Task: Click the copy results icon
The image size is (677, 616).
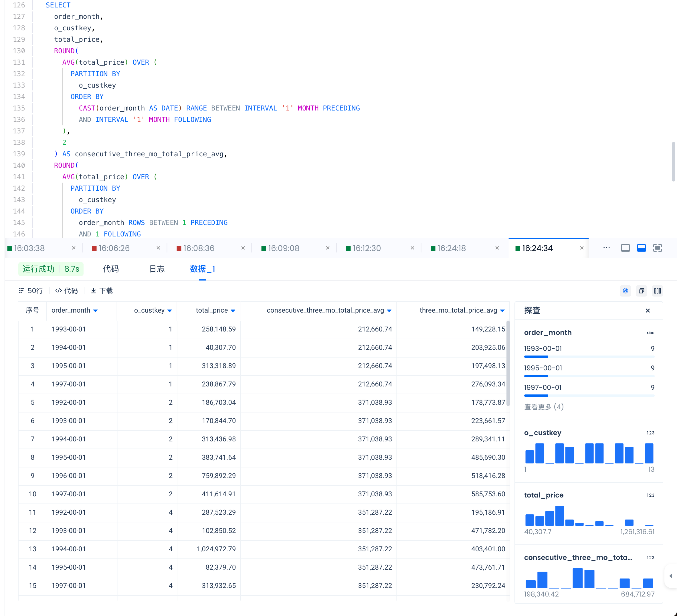Action: pos(642,291)
